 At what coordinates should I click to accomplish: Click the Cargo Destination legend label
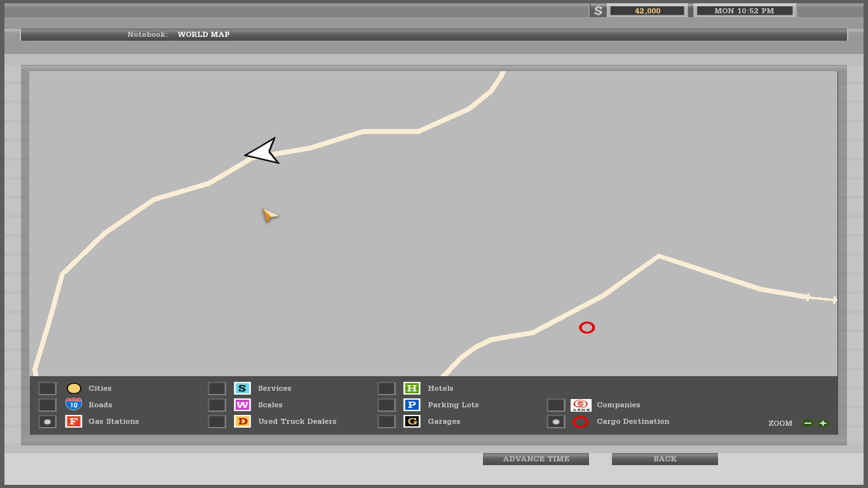point(633,421)
